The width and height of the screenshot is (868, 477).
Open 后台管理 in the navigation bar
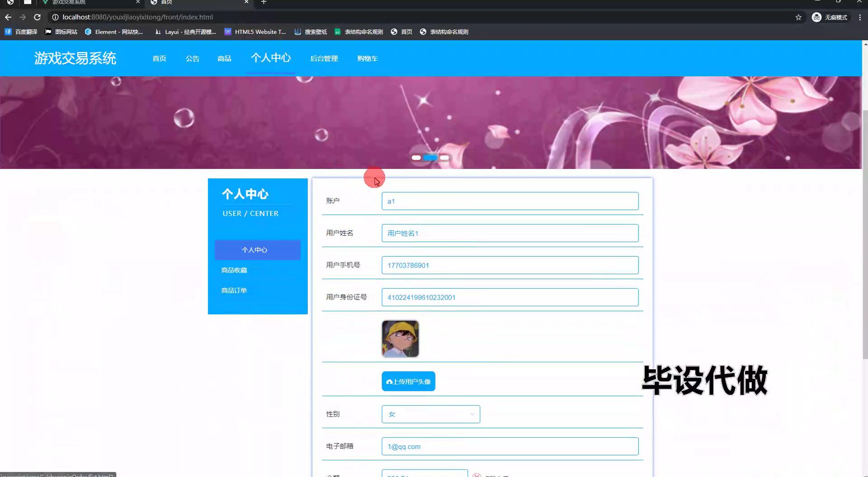click(324, 59)
